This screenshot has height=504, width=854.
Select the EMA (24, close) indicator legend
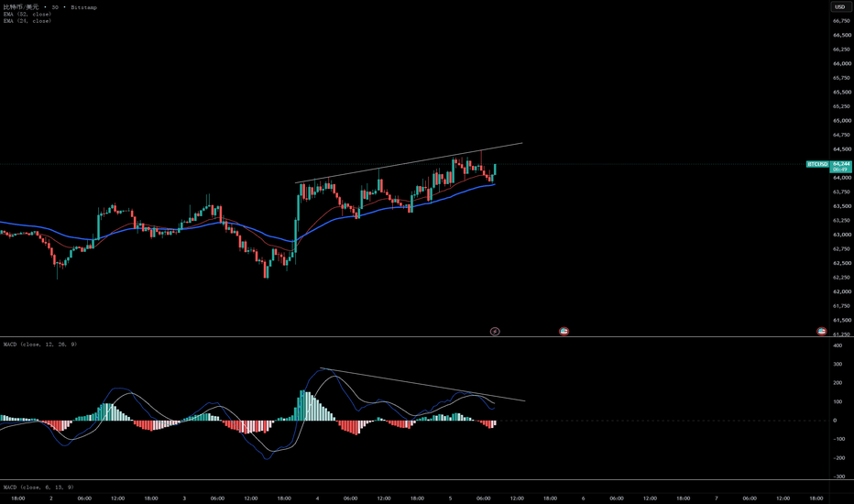(27, 21)
